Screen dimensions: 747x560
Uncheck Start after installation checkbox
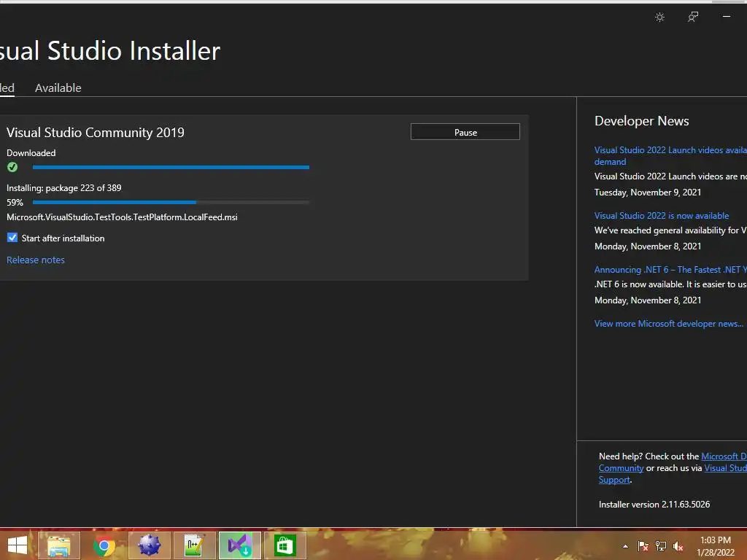pos(12,238)
